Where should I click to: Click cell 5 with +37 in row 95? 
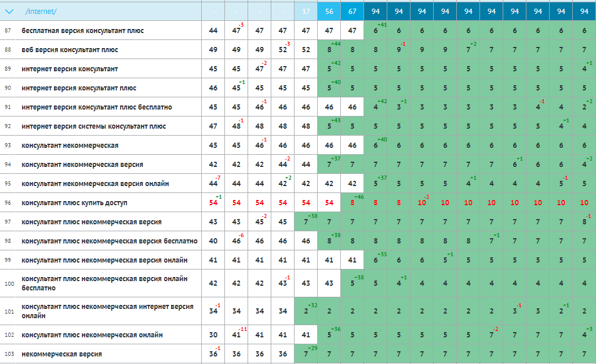[376, 184]
